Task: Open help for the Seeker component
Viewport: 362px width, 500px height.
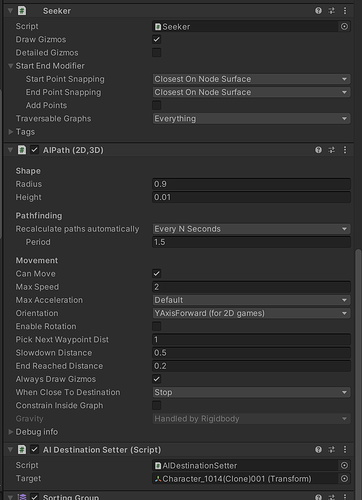Action: tap(318, 11)
